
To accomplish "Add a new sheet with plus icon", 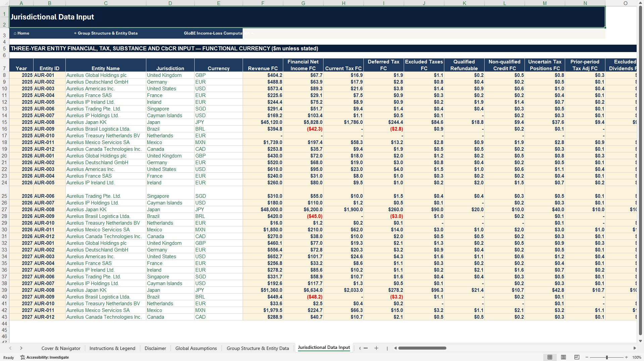I will point(376,348).
